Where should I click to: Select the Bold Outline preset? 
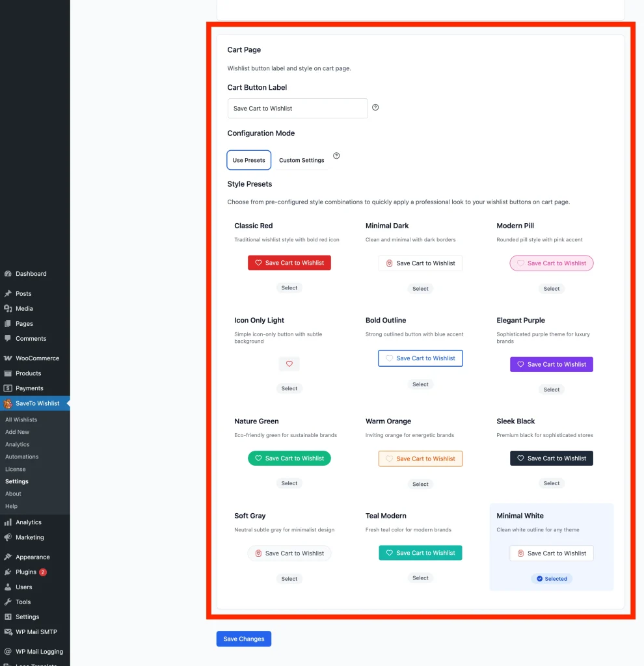pyautogui.click(x=421, y=384)
